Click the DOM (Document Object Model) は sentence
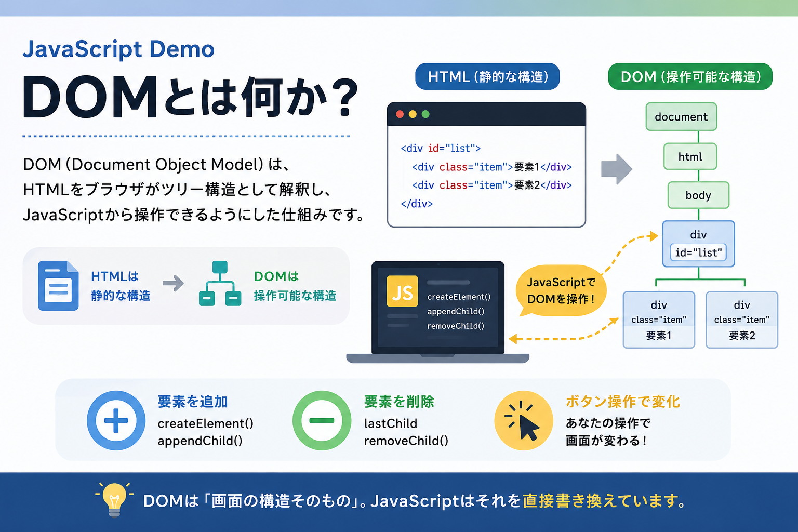 tap(156, 164)
